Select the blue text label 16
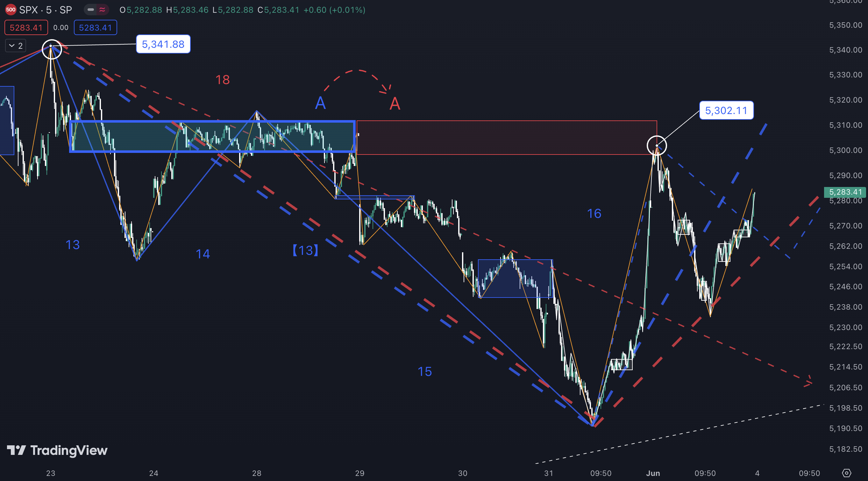 click(x=594, y=214)
